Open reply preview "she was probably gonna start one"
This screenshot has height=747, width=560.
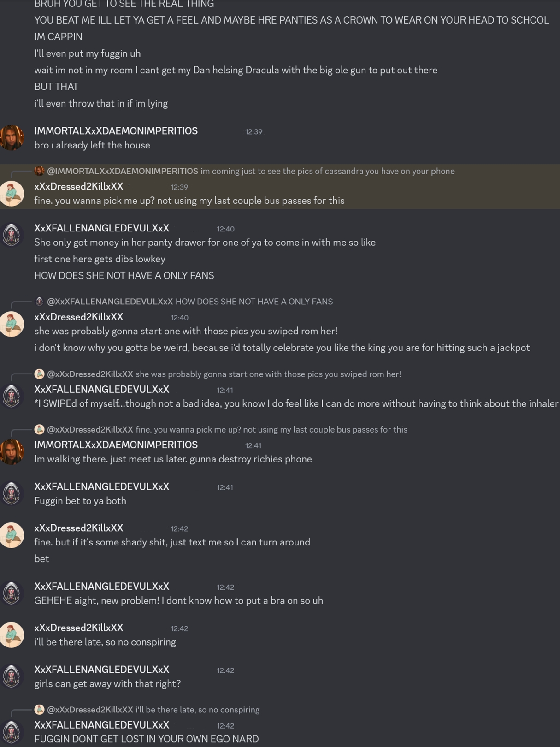268,374
